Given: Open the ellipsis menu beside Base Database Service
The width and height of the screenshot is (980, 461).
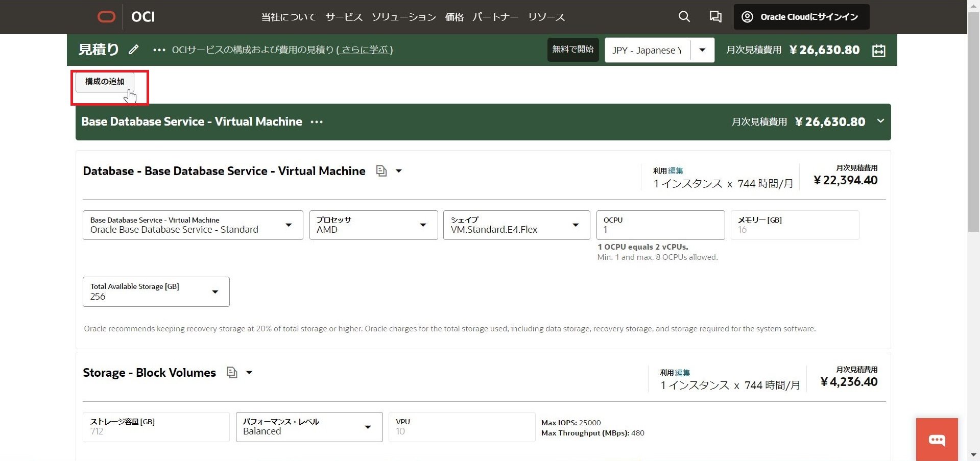Looking at the screenshot, I should click(x=317, y=122).
